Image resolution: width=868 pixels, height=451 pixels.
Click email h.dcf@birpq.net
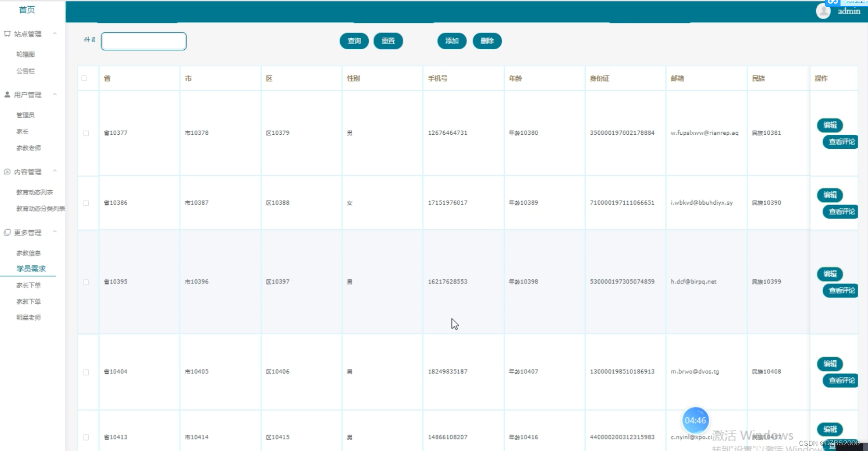click(x=694, y=282)
